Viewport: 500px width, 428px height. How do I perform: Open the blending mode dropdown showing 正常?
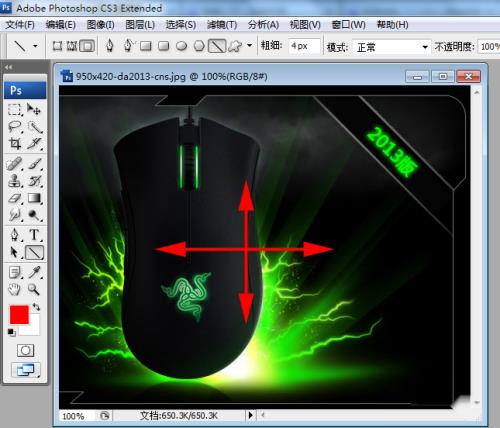(x=391, y=47)
